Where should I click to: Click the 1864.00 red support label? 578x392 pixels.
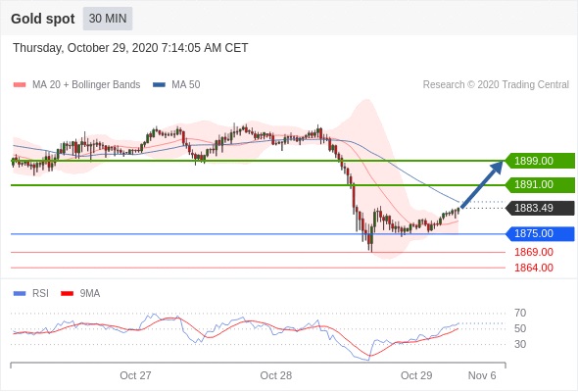pyautogui.click(x=534, y=268)
